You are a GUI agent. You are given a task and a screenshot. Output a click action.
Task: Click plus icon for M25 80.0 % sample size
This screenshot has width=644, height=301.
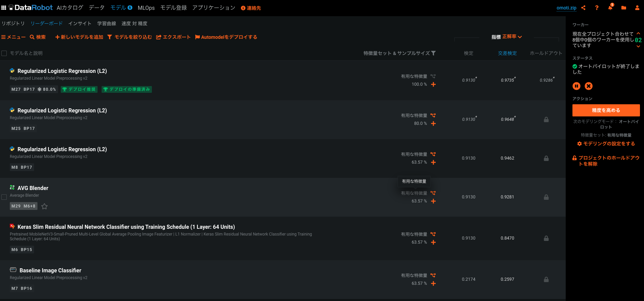click(433, 124)
